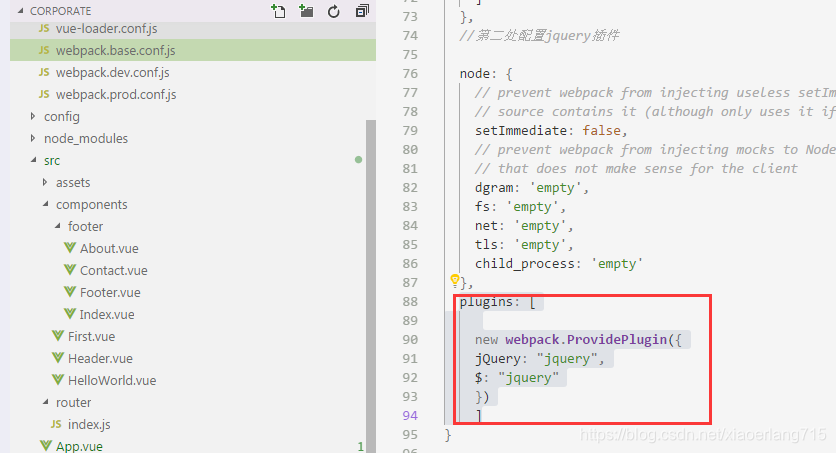Open App.vue file
The image size is (836, 453).
(x=79, y=446)
